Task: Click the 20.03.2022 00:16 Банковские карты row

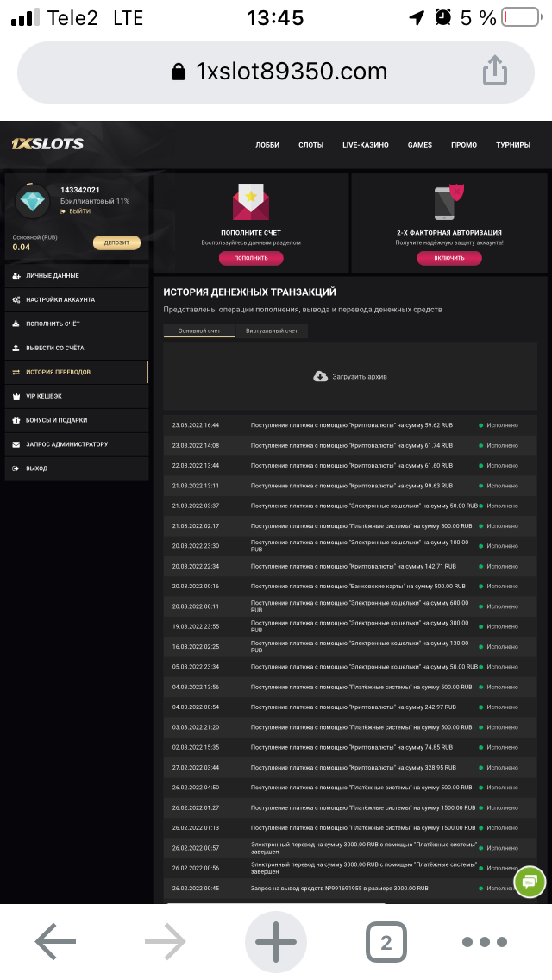Action: click(350, 587)
